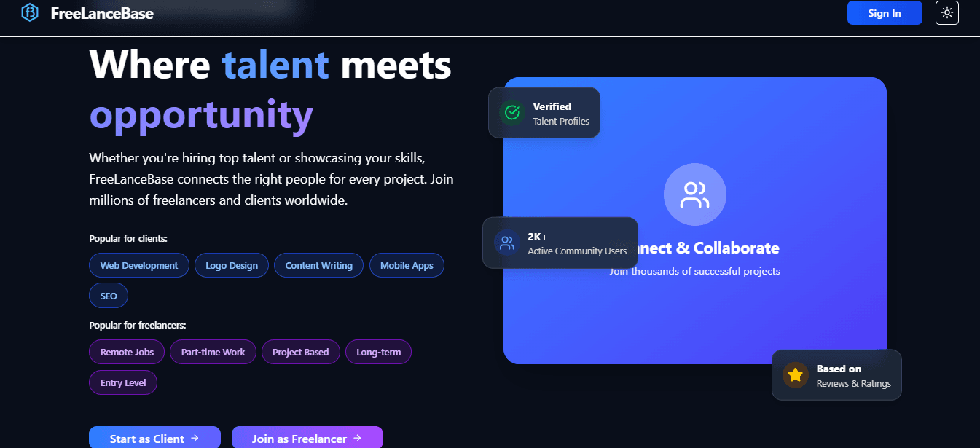
Task: Select the Entry Level tag
Action: tap(122, 382)
